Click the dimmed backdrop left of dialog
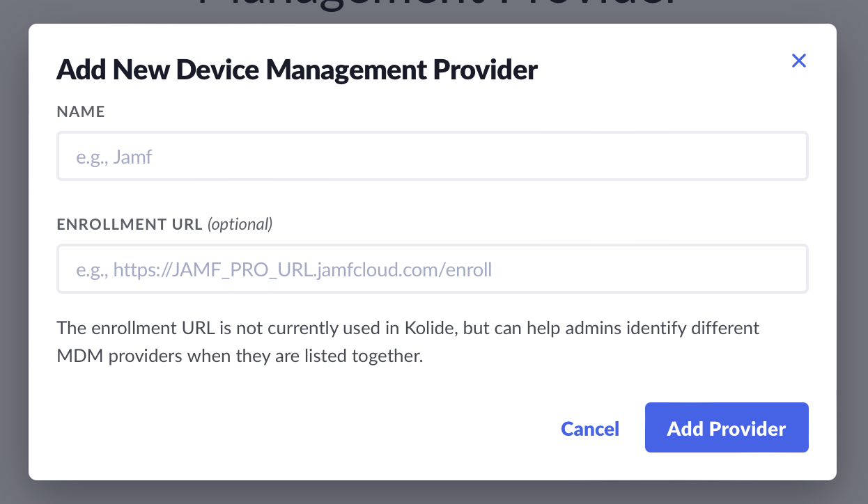Image resolution: width=868 pixels, height=504 pixels. click(x=14, y=251)
